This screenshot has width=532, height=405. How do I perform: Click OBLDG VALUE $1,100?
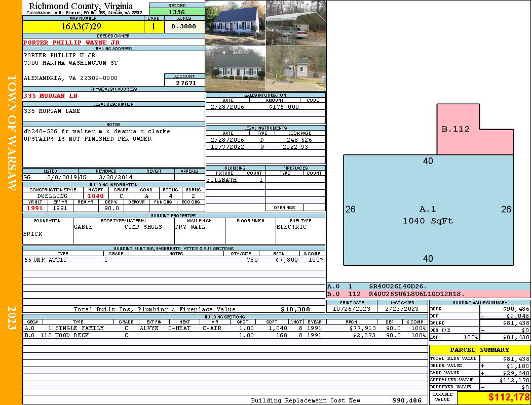tap(518, 366)
